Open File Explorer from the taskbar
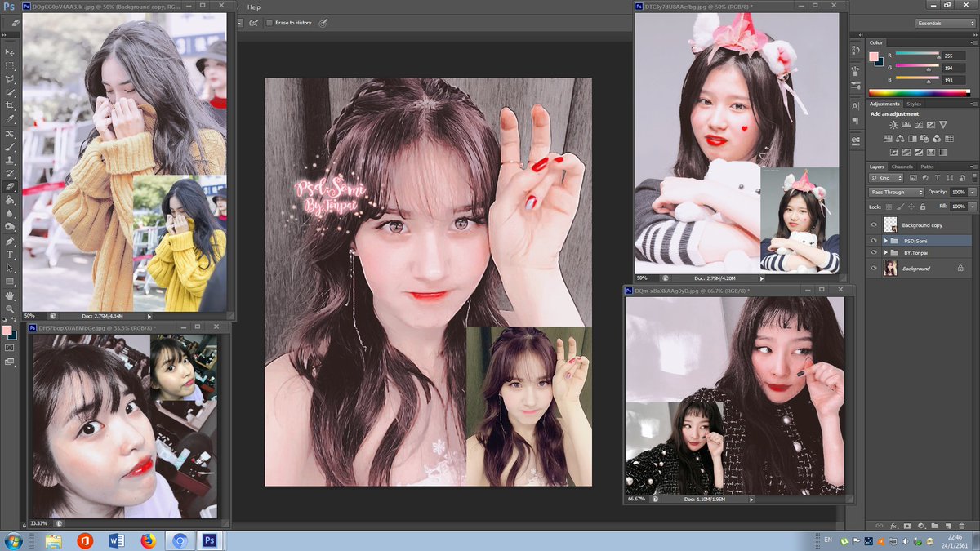Viewport: 980px width, 551px height. pyautogui.click(x=54, y=540)
